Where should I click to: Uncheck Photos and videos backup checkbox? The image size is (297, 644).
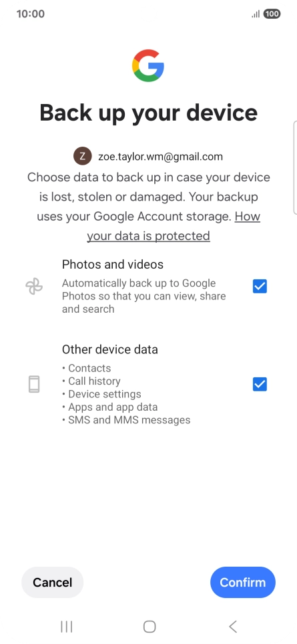coord(260,286)
